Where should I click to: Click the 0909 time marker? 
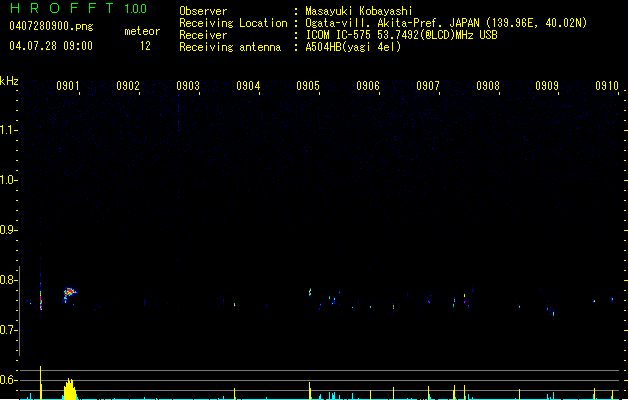[x=547, y=86]
